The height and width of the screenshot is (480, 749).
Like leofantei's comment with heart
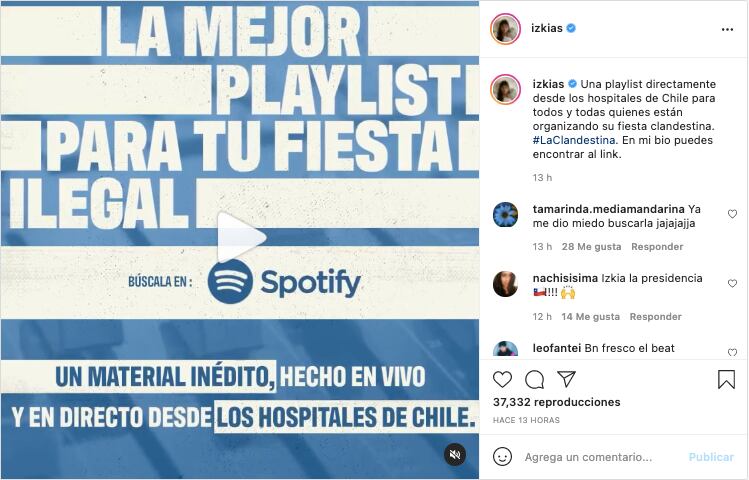click(x=732, y=352)
